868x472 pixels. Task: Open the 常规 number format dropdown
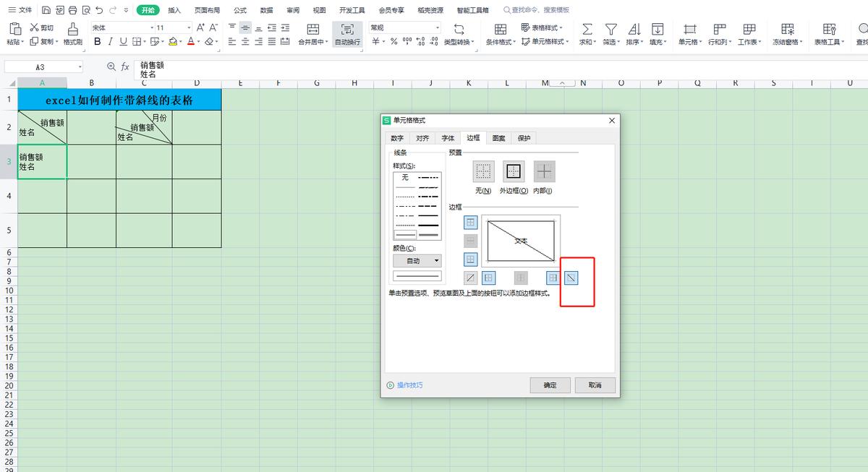click(x=438, y=27)
